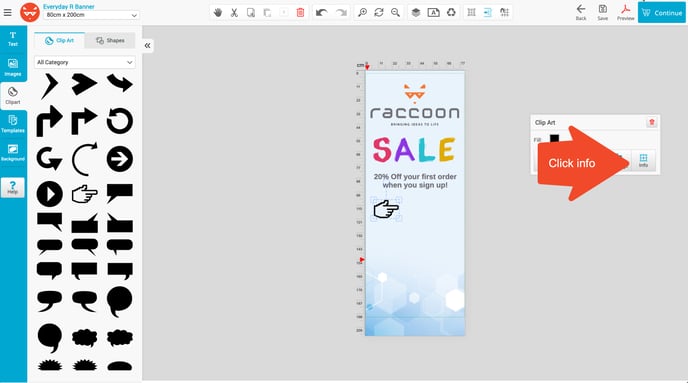The image size is (688, 383).
Task: Open the Templates sidebar tool
Action: click(x=13, y=124)
